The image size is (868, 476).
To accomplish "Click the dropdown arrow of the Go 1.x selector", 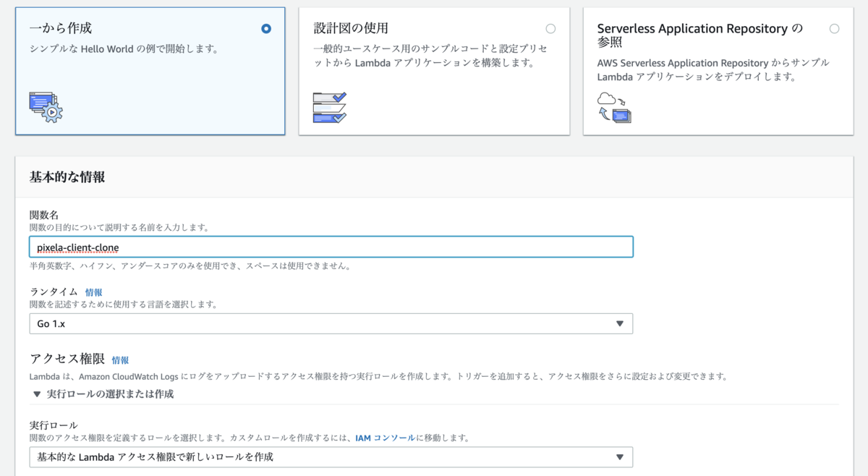I will click(621, 323).
